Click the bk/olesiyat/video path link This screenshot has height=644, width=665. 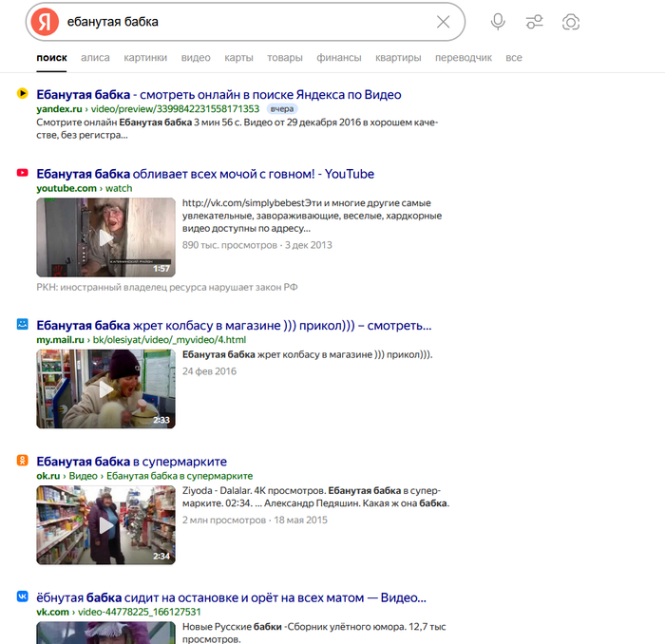click(170, 340)
